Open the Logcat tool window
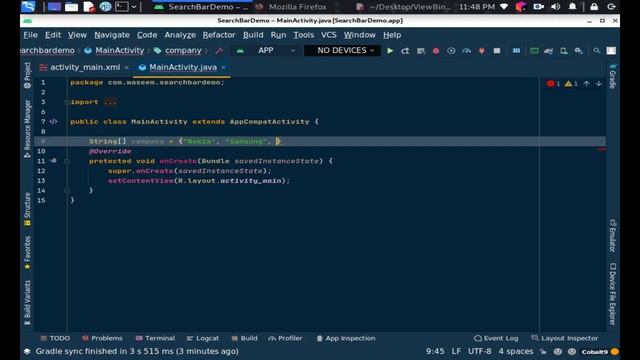The height and width of the screenshot is (360, 640). (x=202, y=338)
